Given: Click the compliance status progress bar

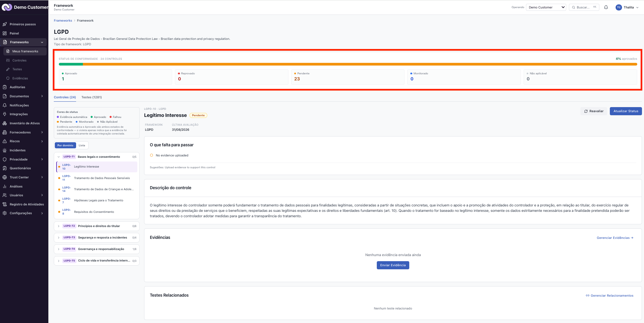Looking at the screenshot, I should 348,64.
